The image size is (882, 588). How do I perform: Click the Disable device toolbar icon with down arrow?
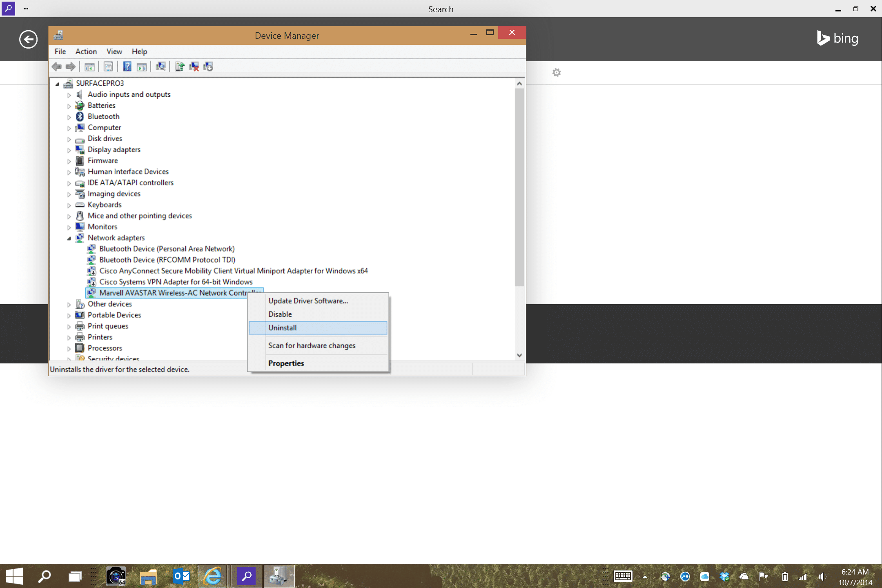(x=208, y=67)
